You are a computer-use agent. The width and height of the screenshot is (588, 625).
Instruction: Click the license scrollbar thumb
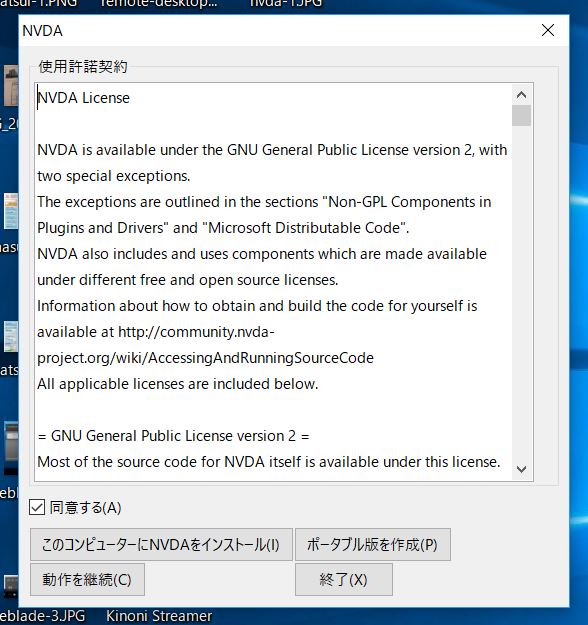tap(521, 115)
